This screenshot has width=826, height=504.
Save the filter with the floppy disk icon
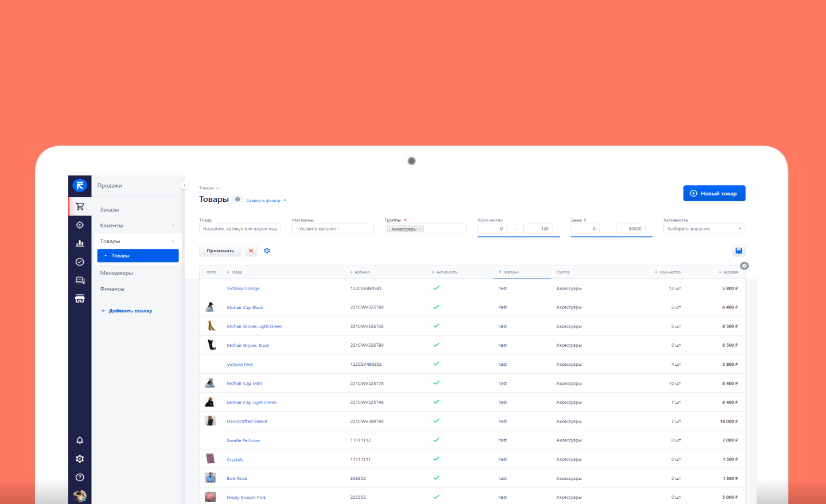click(x=739, y=251)
